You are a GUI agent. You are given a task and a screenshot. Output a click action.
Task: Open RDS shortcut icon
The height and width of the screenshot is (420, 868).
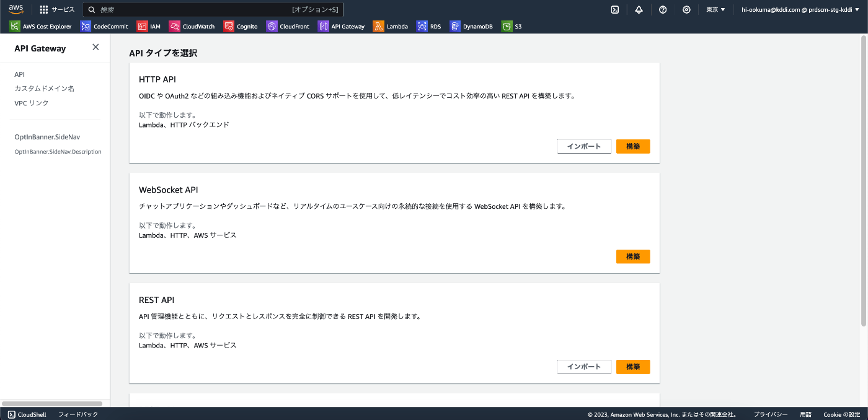422,27
